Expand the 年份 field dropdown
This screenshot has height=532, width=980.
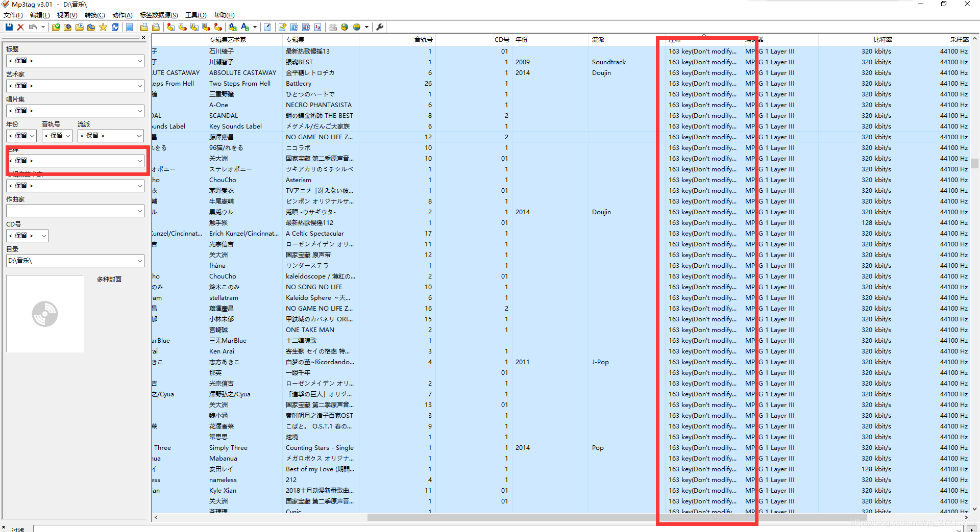point(32,136)
